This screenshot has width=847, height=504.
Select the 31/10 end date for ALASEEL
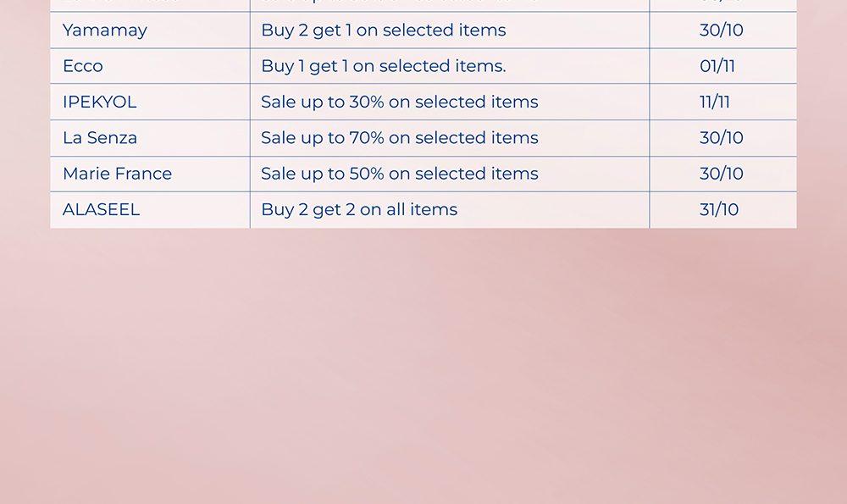pos(718,210)
